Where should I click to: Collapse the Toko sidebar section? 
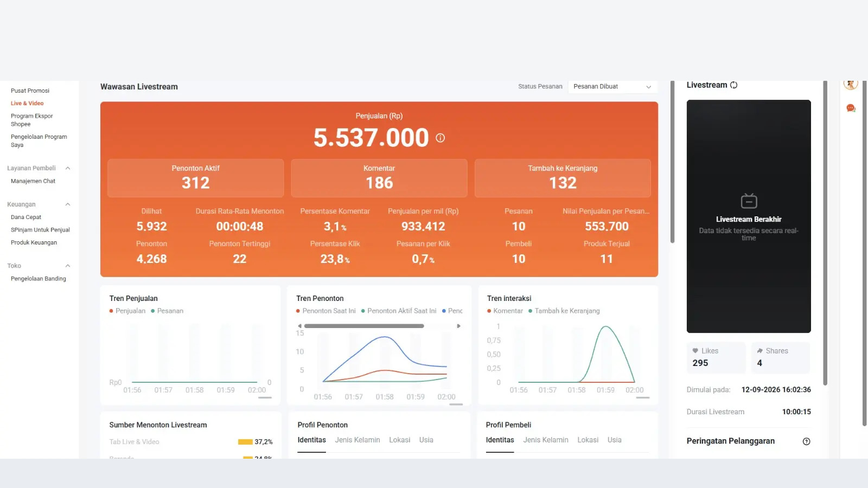pos(68,266)
